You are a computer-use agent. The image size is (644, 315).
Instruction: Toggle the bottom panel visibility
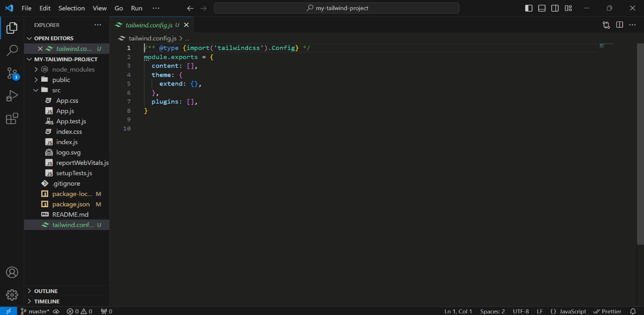542,8
